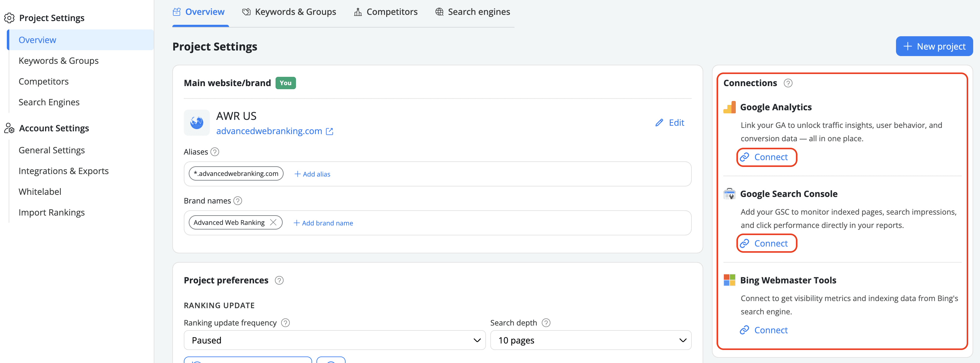Click the AWR US project name

point(236,116)
